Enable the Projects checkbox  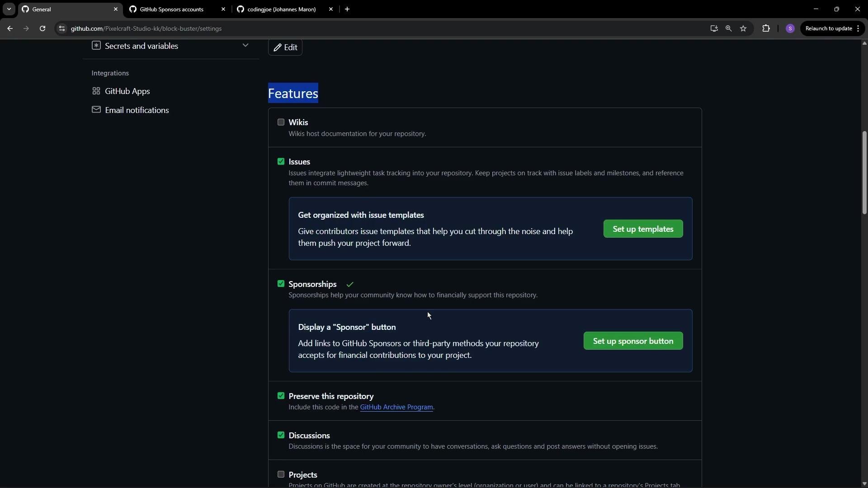coord(281,474)
